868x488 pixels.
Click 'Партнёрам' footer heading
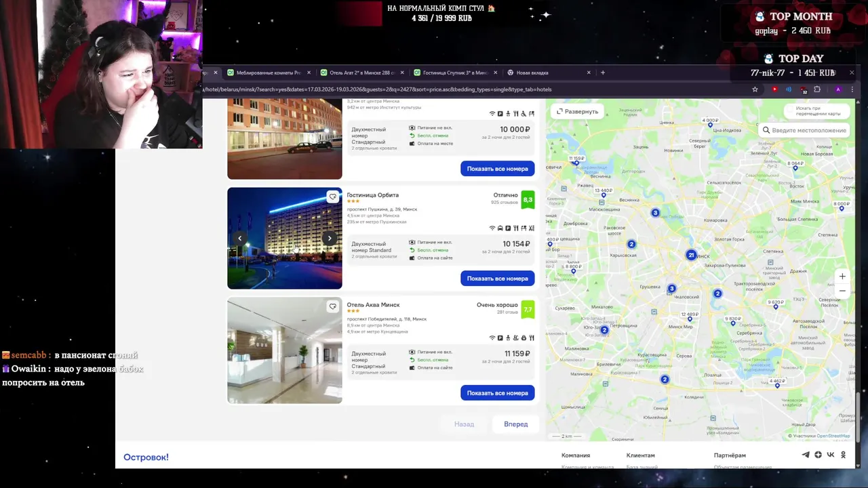(730, 455)
